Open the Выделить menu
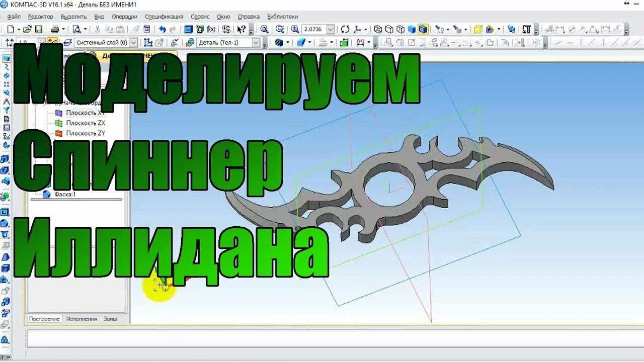Viewport: 644px width, 362px height. pyautogui.click(x=73, y=17)
